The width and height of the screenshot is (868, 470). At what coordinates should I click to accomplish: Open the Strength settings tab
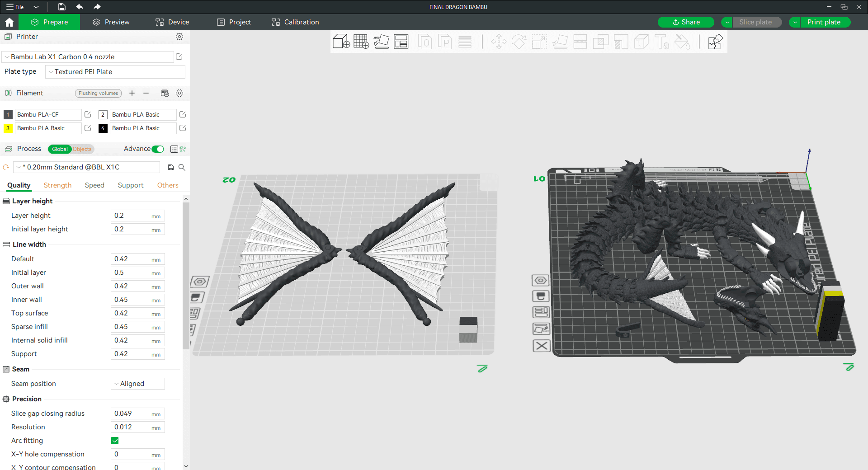(57, 185)
